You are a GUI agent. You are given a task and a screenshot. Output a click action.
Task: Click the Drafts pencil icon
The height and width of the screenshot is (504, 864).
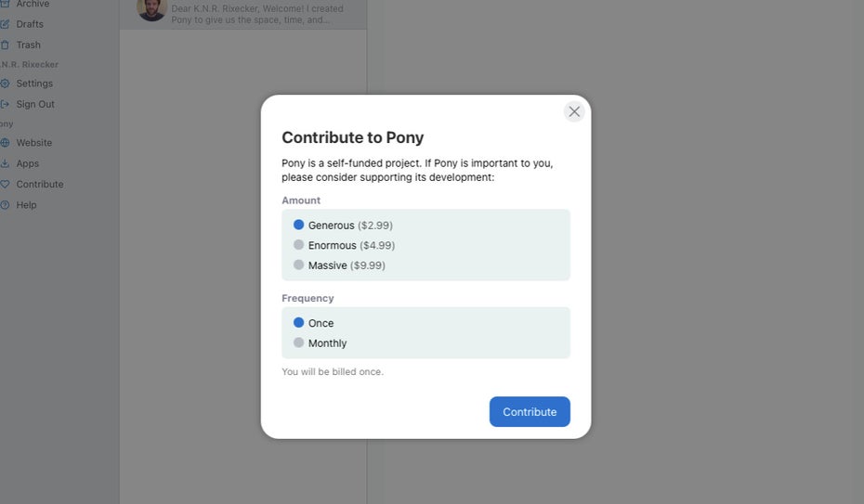pyautogui.click(x=5, y=24)
